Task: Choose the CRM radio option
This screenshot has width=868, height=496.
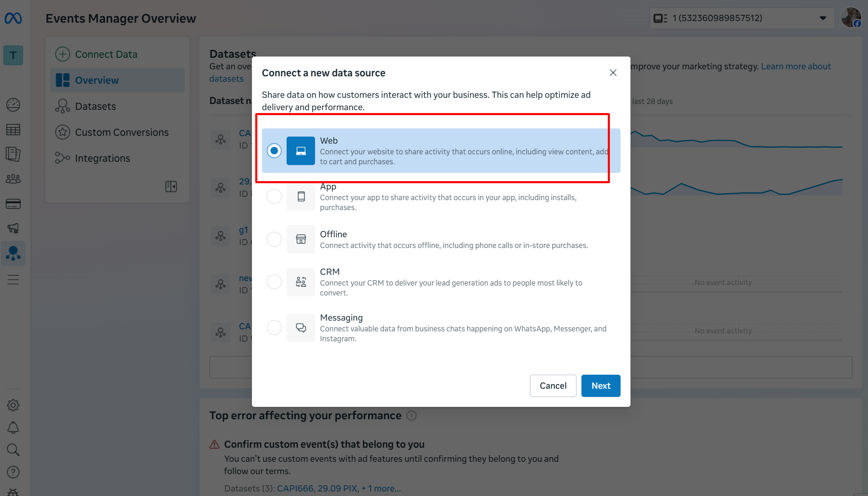Action: coord(274,282)
